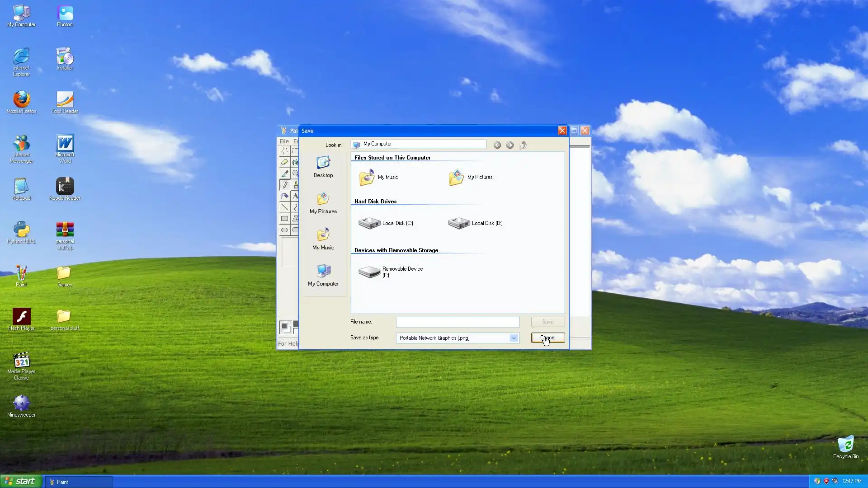868x488 pixels.
Task: Select the Free-Form Select tool
Action: pyautogui.click(x=284, y=150)
